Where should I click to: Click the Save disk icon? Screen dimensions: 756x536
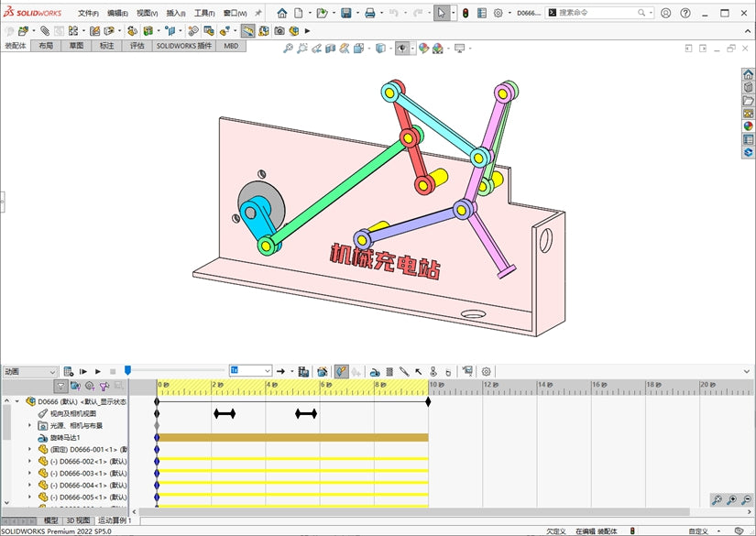(345, 13)
